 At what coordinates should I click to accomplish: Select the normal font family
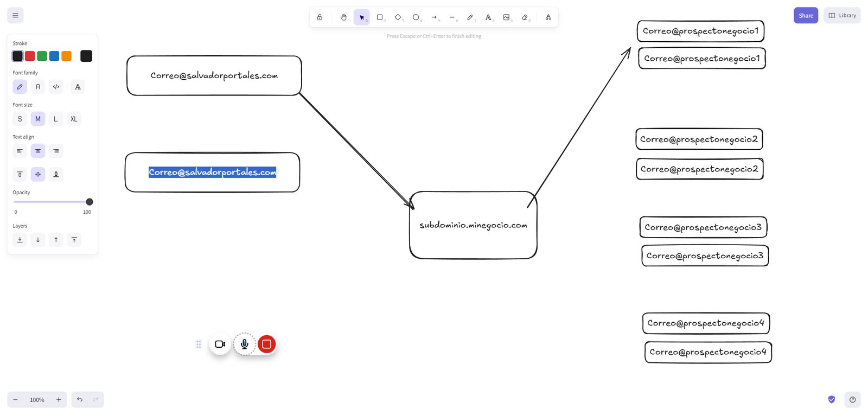click(x=38, y=87)
